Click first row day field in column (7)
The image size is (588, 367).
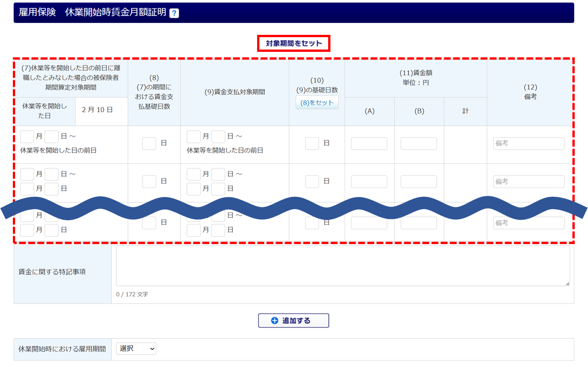tap(52, 136)
